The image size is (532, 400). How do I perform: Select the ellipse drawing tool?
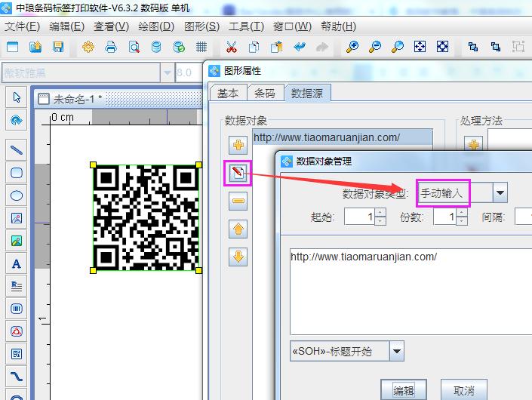tap(17, 195)
